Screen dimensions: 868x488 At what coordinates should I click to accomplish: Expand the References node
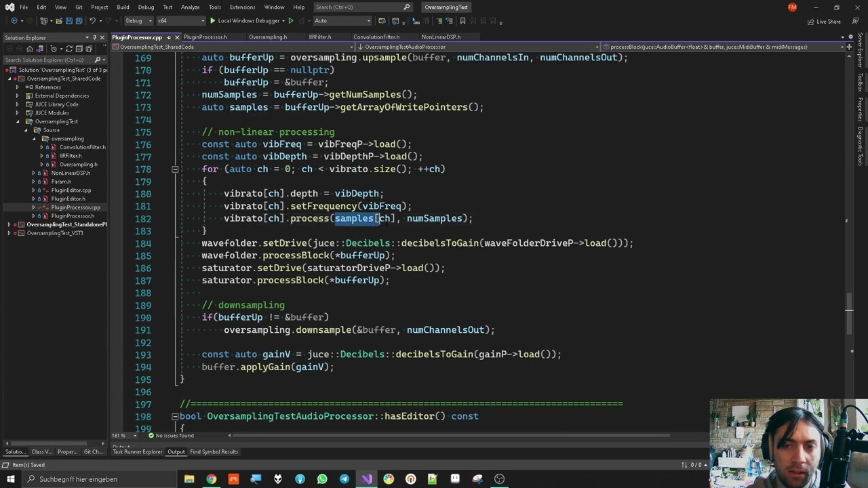click(x=17, y=87)
